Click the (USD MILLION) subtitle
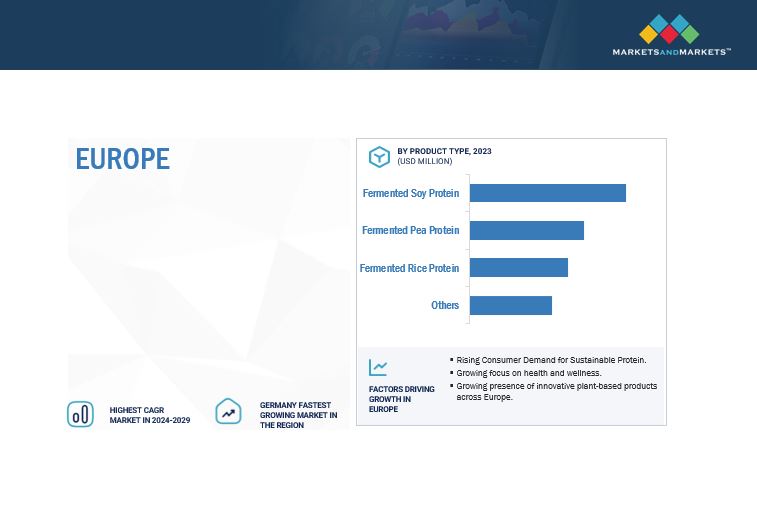Screen dimensions: 757x530 pyautogui.click(x=424, y=161)
